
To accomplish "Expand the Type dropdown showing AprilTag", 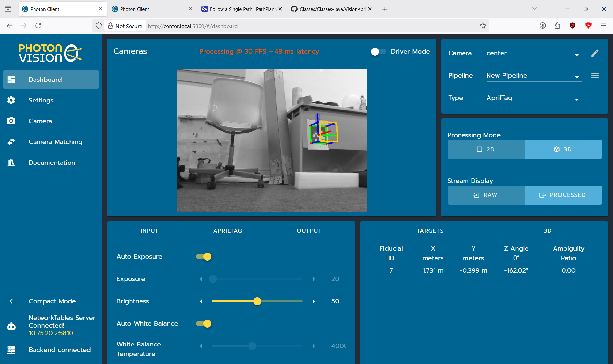I will [534, 98].
